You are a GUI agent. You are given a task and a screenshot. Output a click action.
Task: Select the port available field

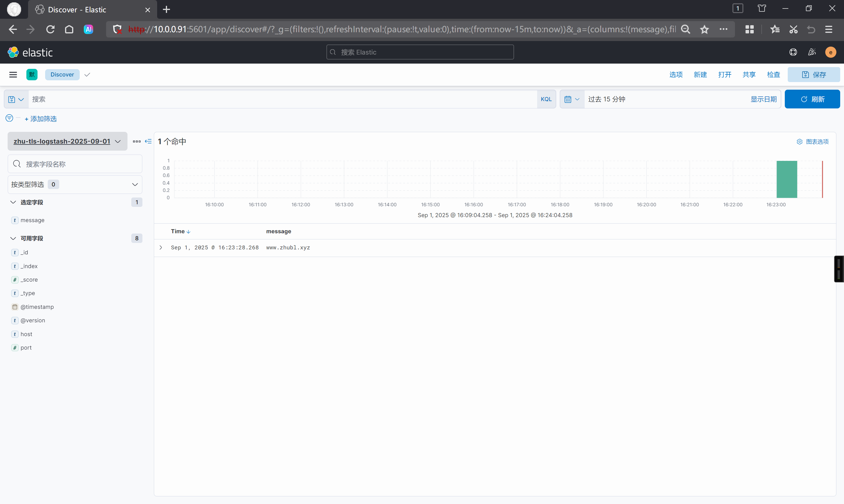(x=26, y=348)
